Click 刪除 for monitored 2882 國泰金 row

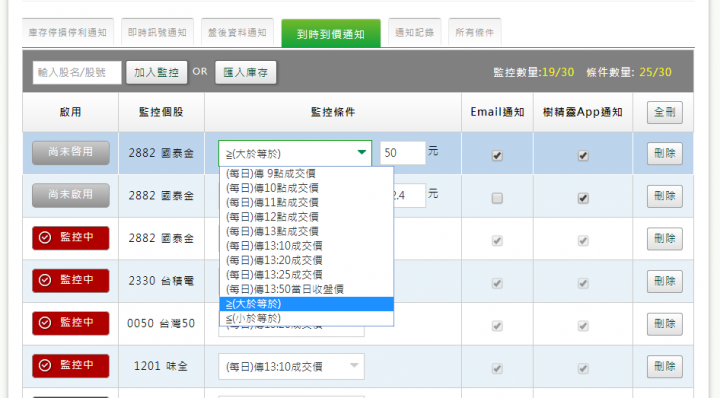pyautogui.click(x=664, y=239)
